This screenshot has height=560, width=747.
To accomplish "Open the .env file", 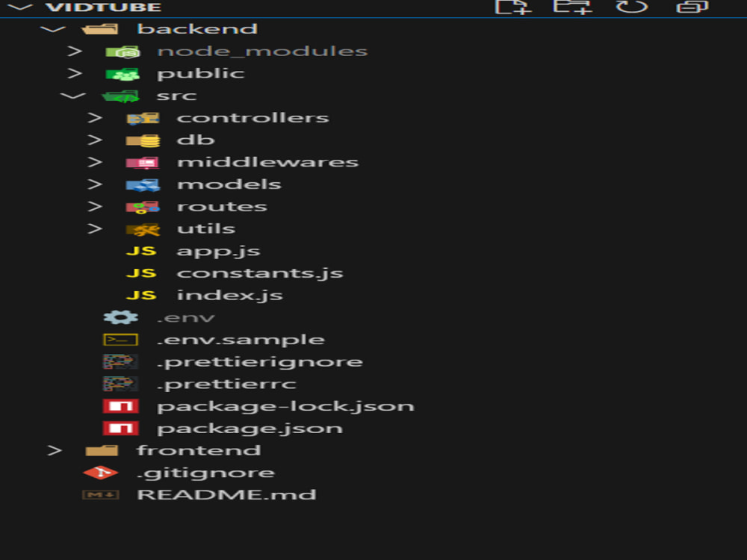I will [186, 318].
